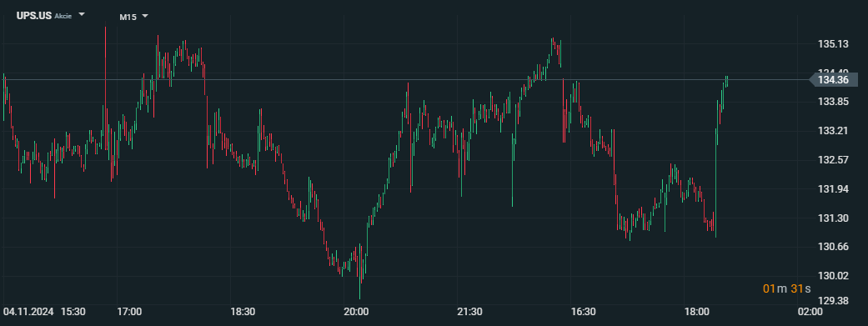This screenshot has width=868, height=326.
Task: Click the 01m 31s candle countdown timer
Action: pyautogui.click(x=786, y=288)
